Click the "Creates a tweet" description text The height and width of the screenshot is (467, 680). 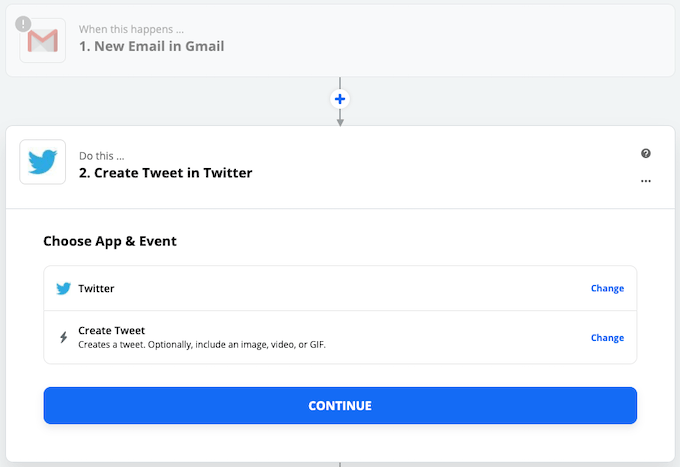click(x=202, y=345)
